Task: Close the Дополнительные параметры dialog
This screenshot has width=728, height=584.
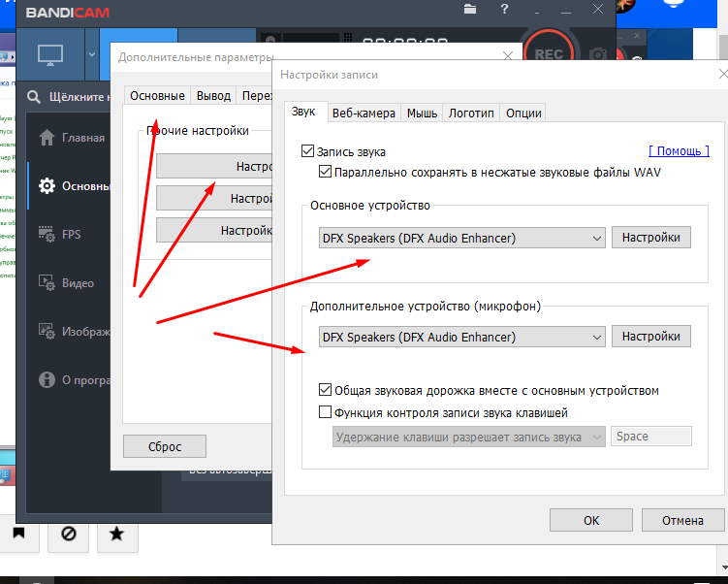Action: point(508,56)
